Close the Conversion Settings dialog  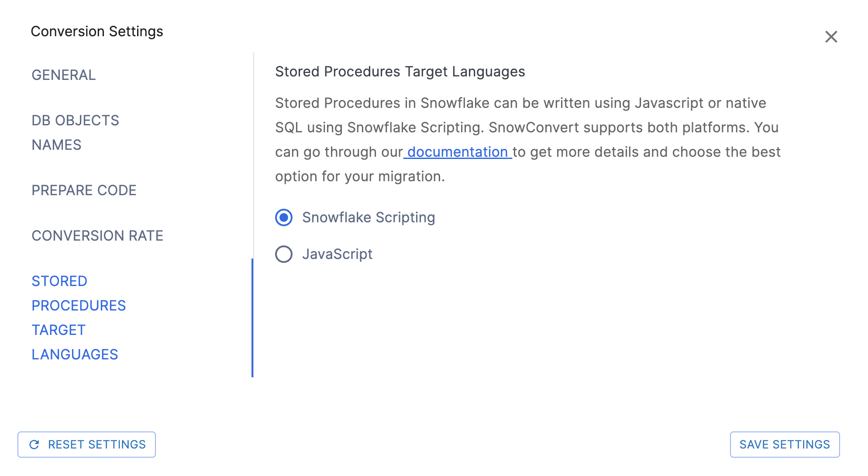coord(831,37)
